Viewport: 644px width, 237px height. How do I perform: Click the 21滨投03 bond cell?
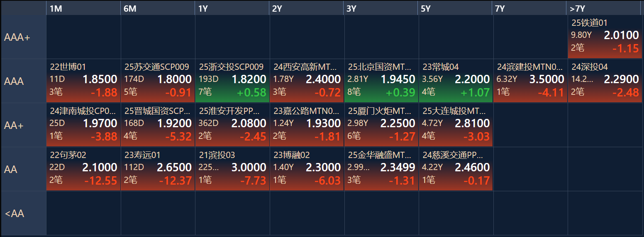[232, 169]
